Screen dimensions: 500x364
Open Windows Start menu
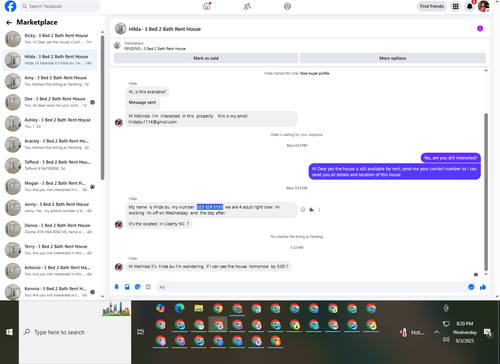pos(9,332)
